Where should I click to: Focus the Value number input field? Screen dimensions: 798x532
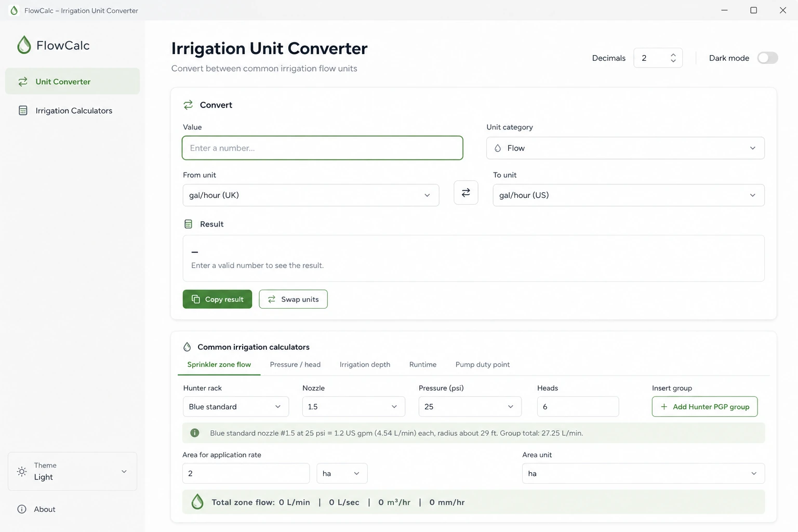(x=322, y=148)
